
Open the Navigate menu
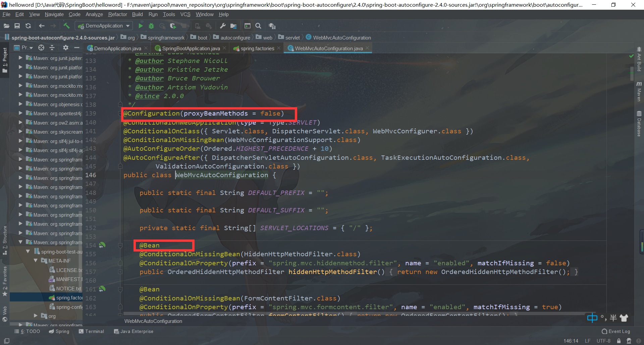click(x=54, y=14)
